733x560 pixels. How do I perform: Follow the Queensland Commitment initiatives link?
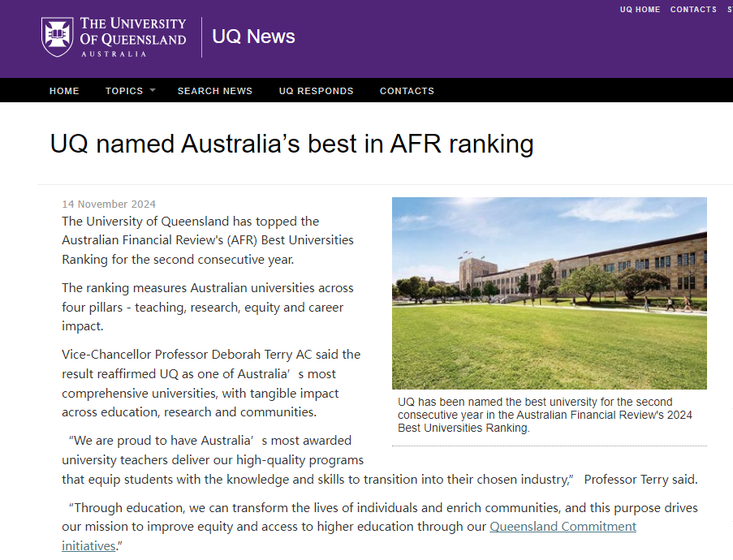pyautogui.click(x=563, y=527)
